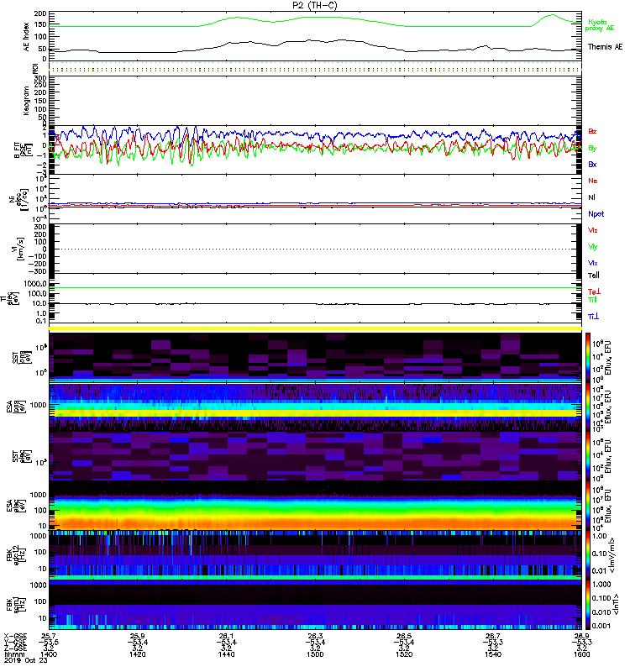Select the black Ni density legend label
This screenshot has width=630, height=672.
click(591, 197)
